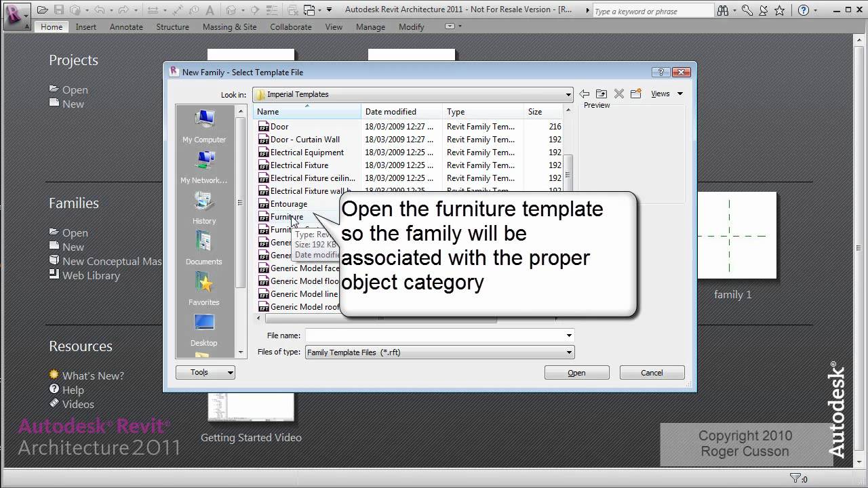Viewport: 868px width, 488px height.
Task: Click the Up One Level folder icon
Action: 601,94
